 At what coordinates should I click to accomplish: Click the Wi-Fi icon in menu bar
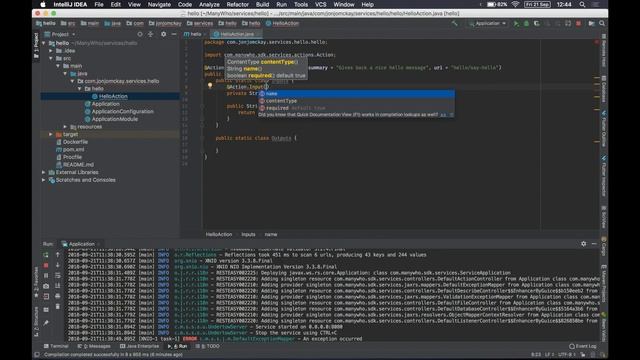[x=515, y=4]
